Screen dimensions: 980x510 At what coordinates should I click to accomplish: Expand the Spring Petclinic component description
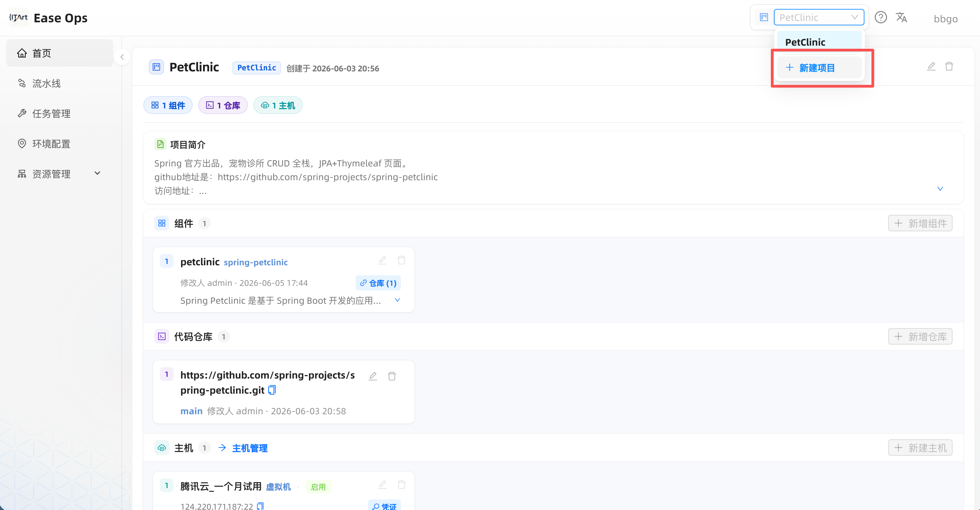397,300
